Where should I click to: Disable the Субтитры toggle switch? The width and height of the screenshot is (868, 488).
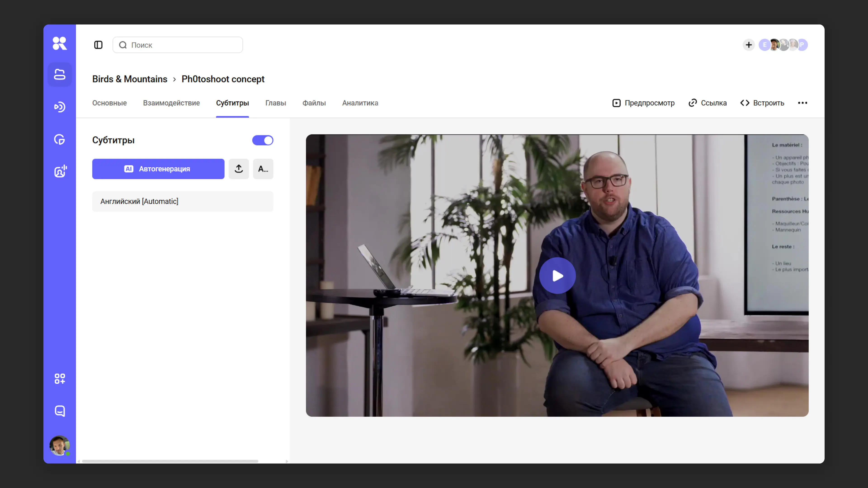[262, 140]
